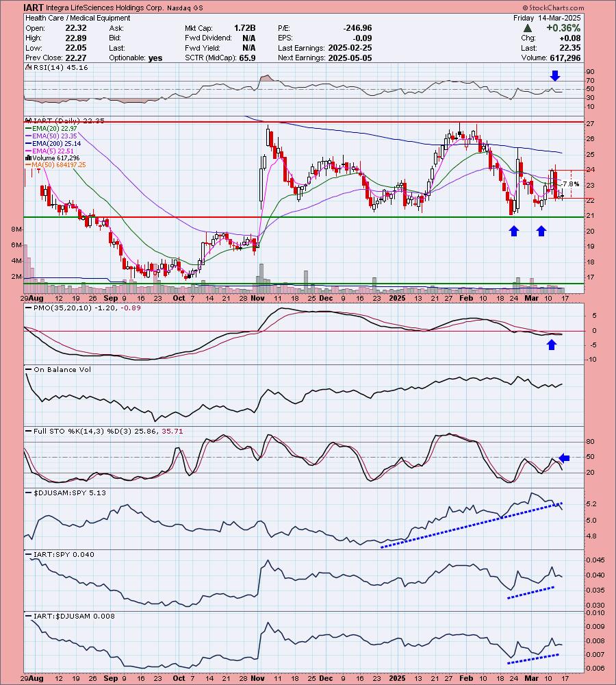Click the Optionable yes value
Image resolution: width=616 pixels, height=685 pixels.
(155, 58)
